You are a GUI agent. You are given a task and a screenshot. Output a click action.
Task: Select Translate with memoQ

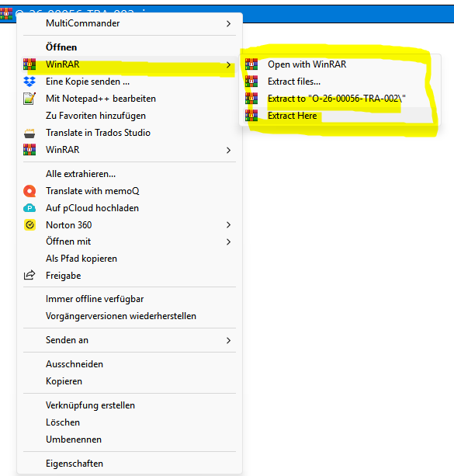click(x=130, y=191)
